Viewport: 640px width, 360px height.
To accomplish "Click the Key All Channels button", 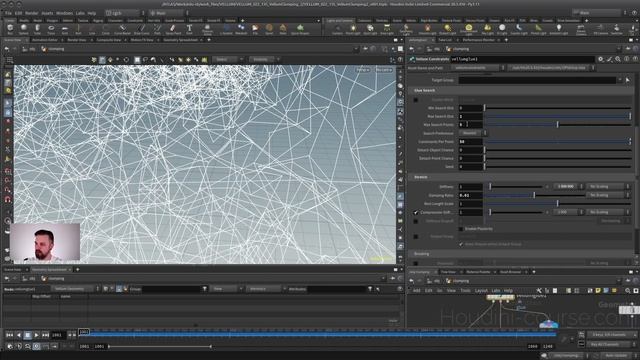I will coord(608,344).
